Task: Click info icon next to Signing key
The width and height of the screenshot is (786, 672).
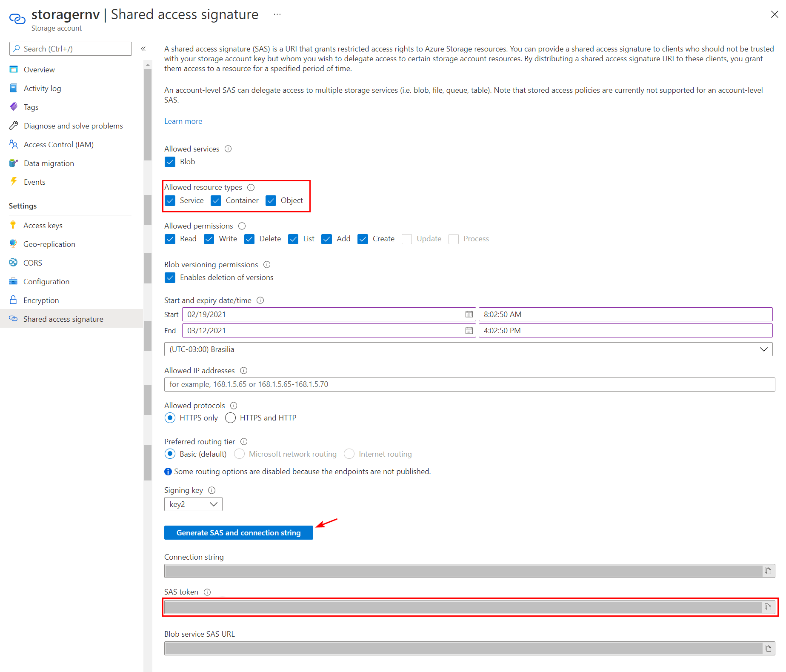Action: tap(212, 490)
